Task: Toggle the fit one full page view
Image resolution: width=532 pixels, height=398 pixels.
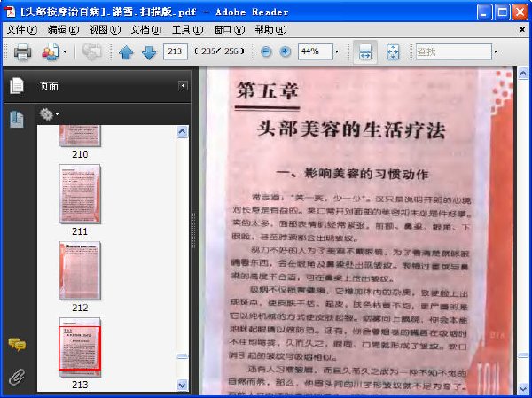Action: click(393, 52)
